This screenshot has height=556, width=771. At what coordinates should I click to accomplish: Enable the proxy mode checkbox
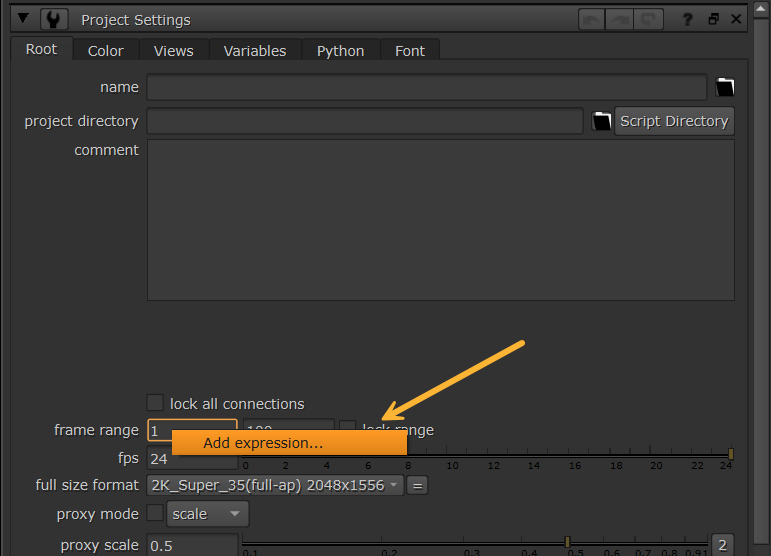coord(155,514)
